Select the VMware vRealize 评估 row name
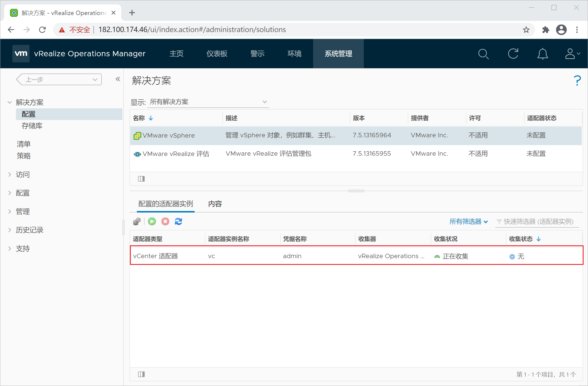588x386 pixels. (176, 154)
